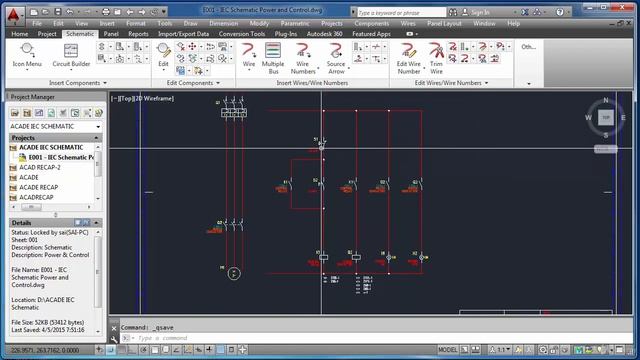The height and width of the screenshot is (360, 640).
Task: Click the command line input field
Action: coord(376,338)
